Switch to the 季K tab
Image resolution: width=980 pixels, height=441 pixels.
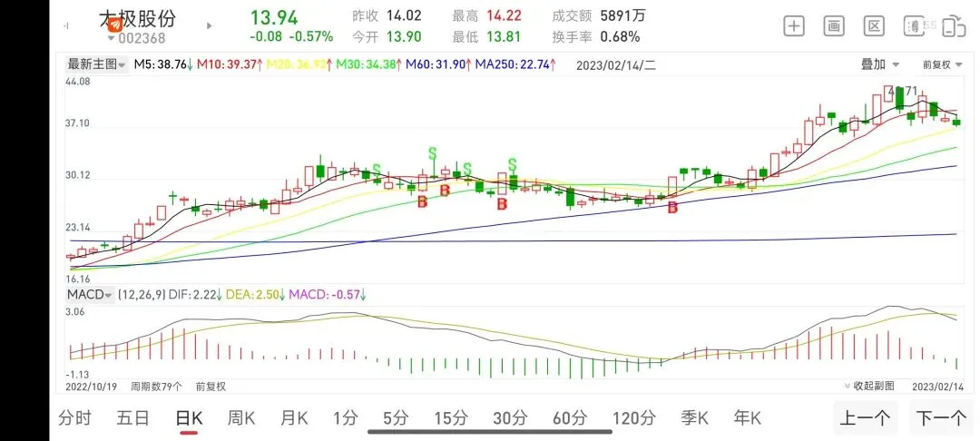point(694,418)
